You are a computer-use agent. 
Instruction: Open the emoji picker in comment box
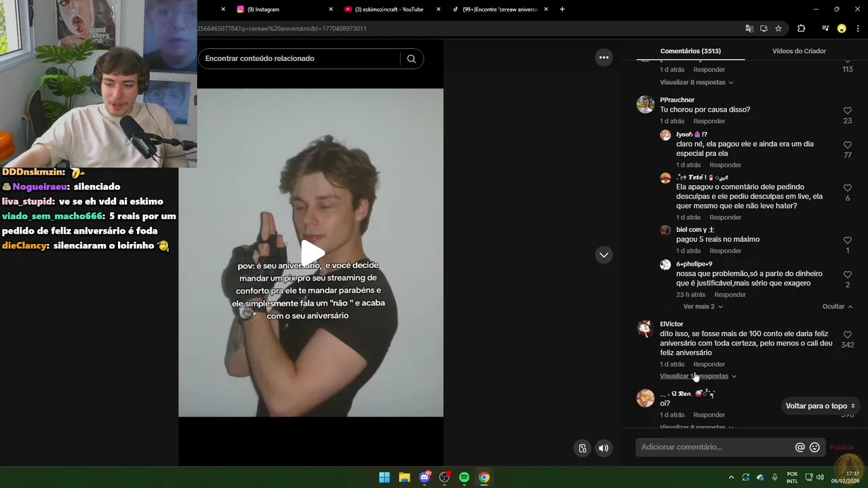pos(815,447)
